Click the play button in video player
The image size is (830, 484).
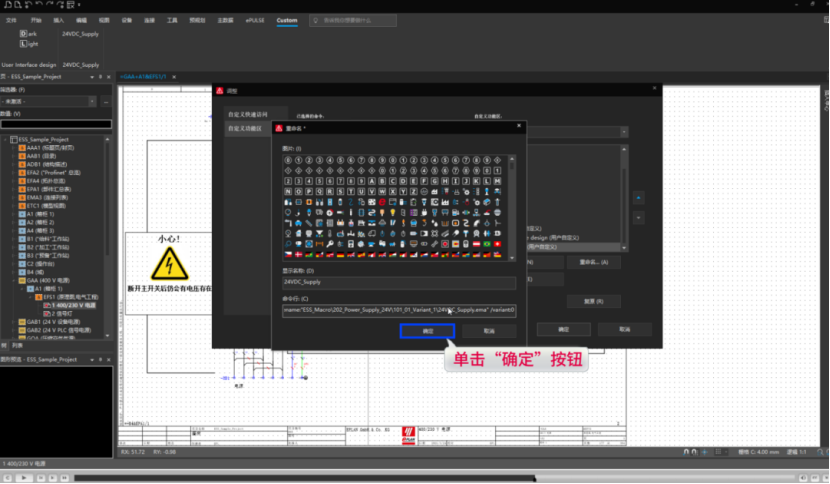pos(23,478)
